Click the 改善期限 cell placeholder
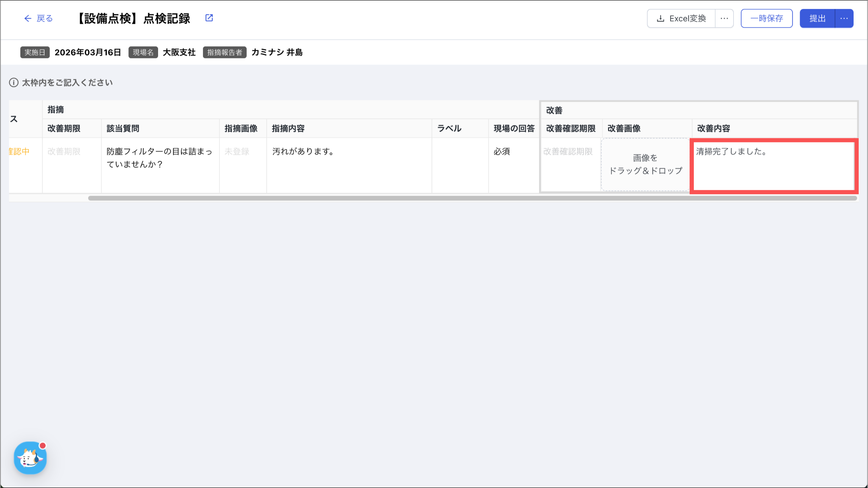Image resolution: width=868 pixels, height=488 pixels. pyautogui.click(x=64, y=152)
